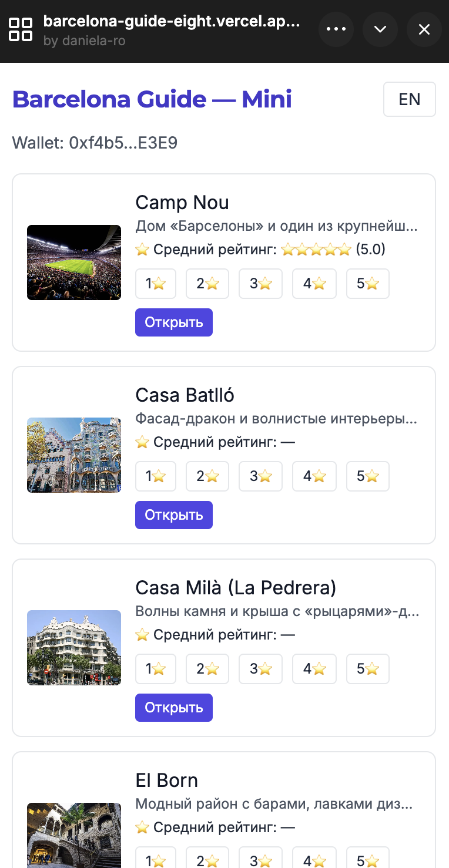Rate Casa Milà 5 stars

coord(368,669)
